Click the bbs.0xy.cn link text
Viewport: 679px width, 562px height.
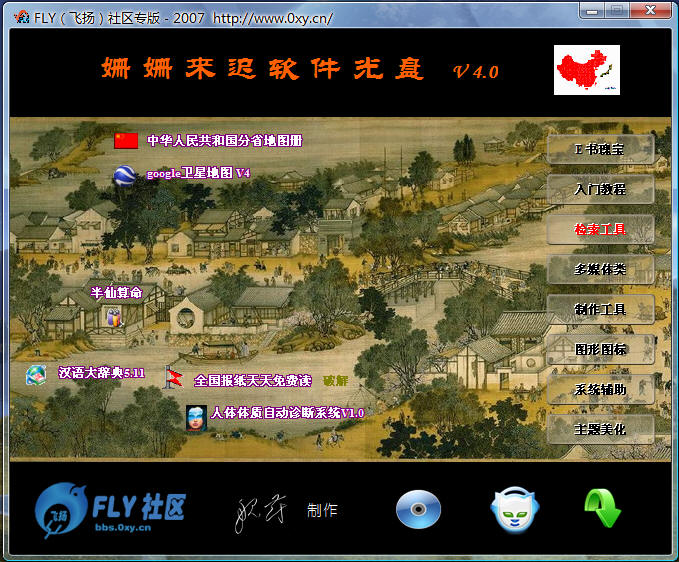123,527
